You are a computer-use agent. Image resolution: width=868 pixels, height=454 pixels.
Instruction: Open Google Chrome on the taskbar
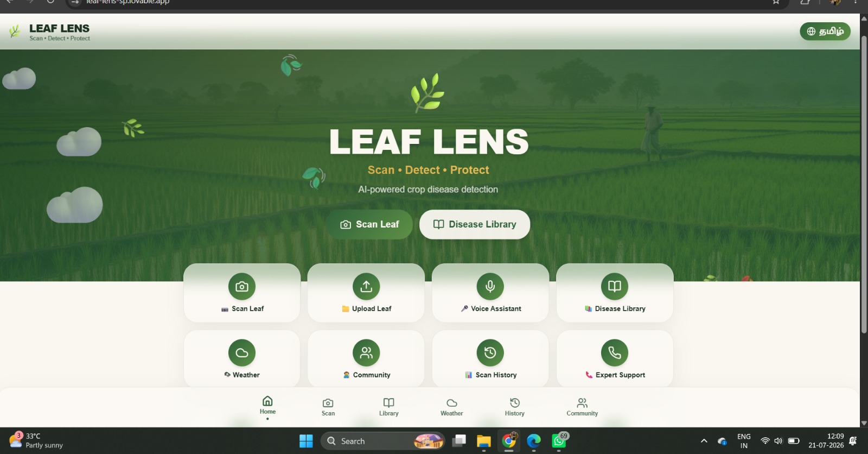[x=509, y=441]
